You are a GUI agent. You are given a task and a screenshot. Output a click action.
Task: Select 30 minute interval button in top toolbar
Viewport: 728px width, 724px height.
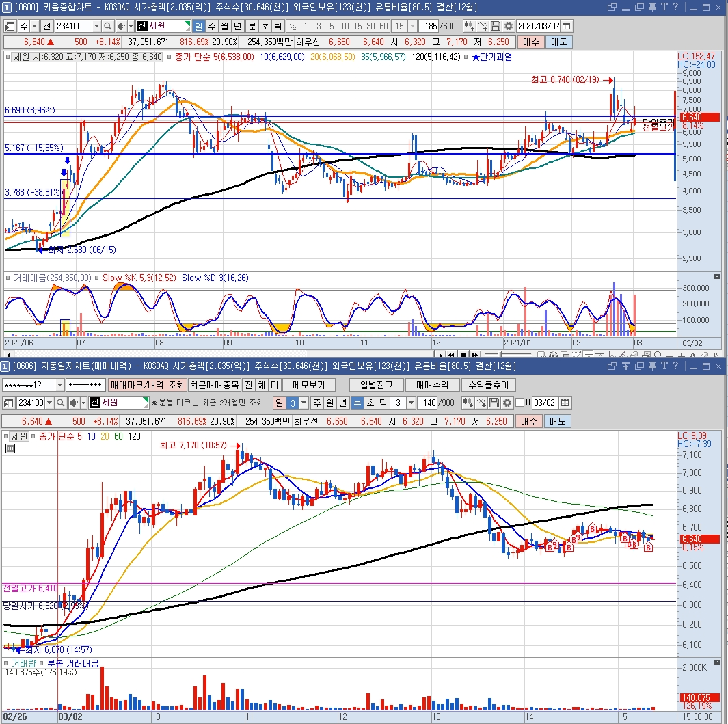click(370, 26)
